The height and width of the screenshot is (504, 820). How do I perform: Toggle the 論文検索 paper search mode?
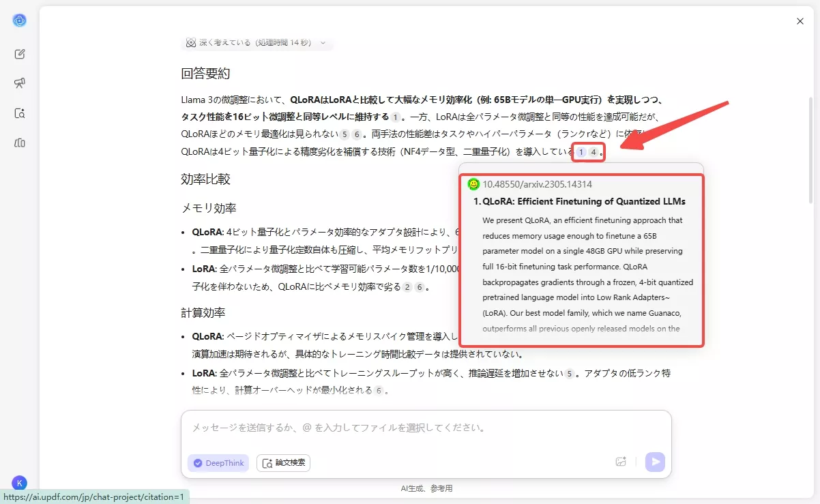(x=283, y=463)
